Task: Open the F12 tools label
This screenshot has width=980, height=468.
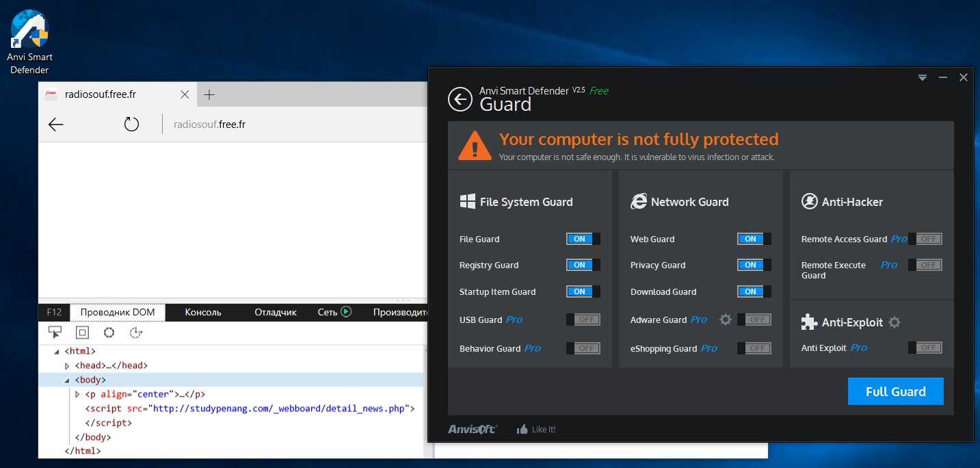Action: 54,312
